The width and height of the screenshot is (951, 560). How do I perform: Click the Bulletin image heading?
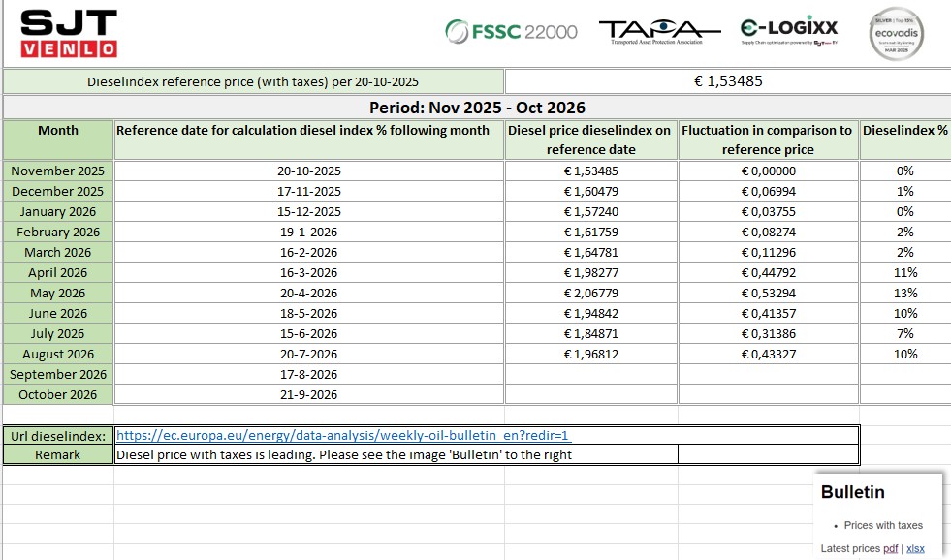pos(852,492)
